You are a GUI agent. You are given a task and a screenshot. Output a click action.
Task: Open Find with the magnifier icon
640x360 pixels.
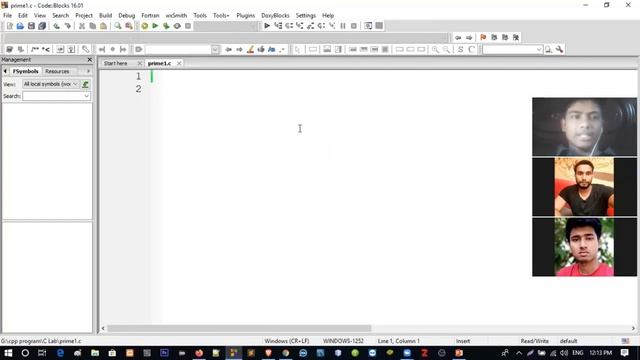pos(118,26)
